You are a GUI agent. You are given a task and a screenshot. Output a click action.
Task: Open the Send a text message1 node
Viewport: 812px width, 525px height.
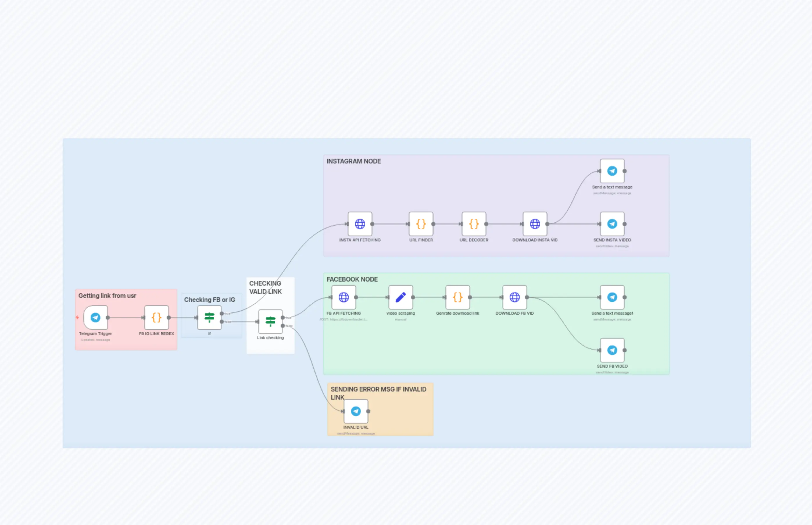[x=612, y=297]
